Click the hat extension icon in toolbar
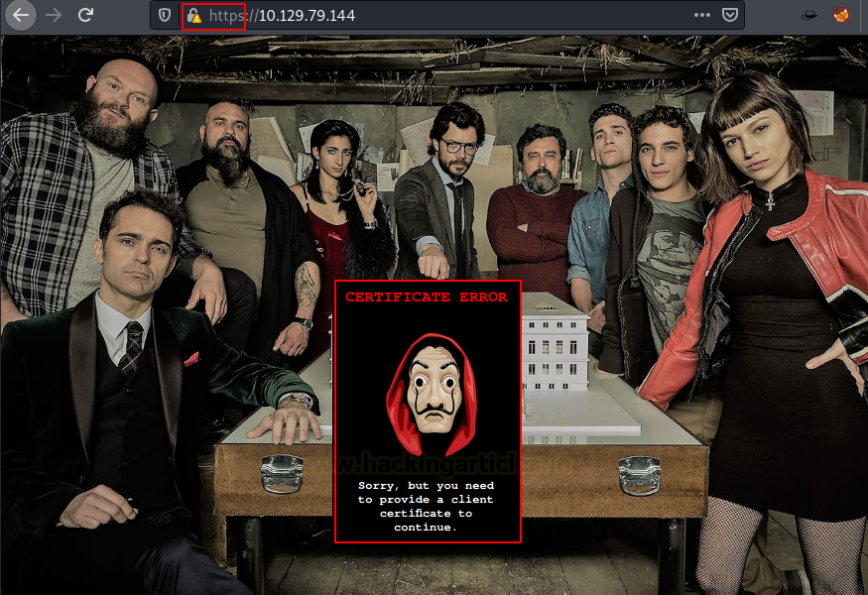 (x=809, y=15)
